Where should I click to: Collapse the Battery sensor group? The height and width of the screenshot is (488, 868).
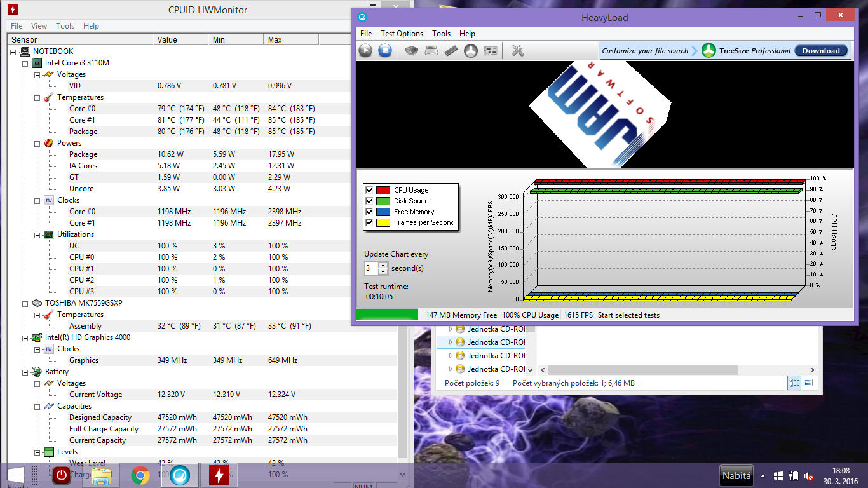point(25,372)
